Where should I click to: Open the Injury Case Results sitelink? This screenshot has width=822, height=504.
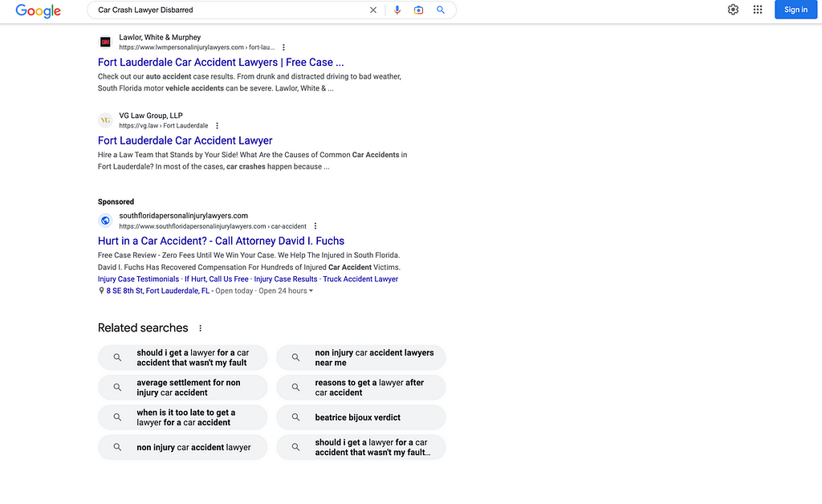click(x=286, y=279)
